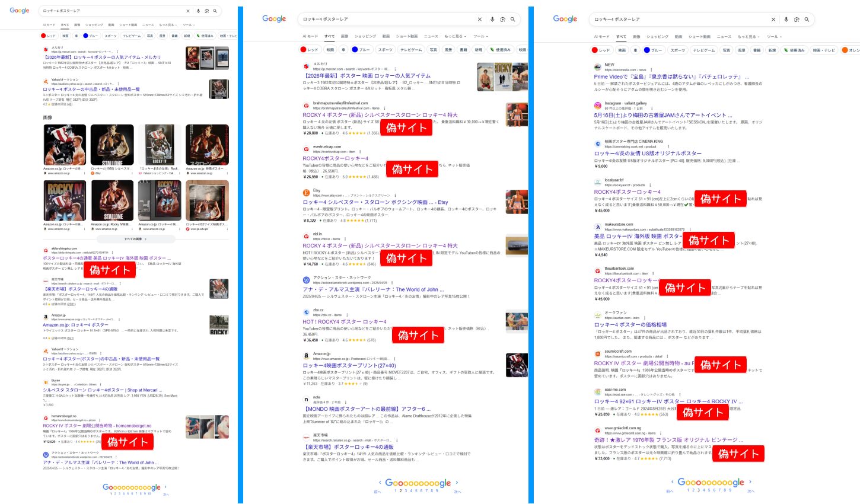Toggle the 新規 filter chip on the right page
Image resolution: width=860 pixels, height=504 pixels.
772,50
